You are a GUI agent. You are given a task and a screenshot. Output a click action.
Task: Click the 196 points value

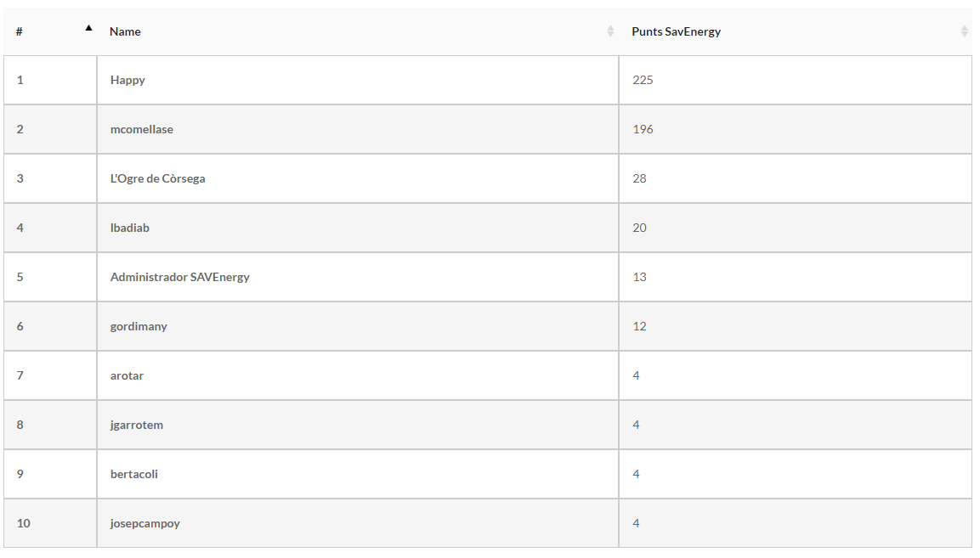point(643,129)
